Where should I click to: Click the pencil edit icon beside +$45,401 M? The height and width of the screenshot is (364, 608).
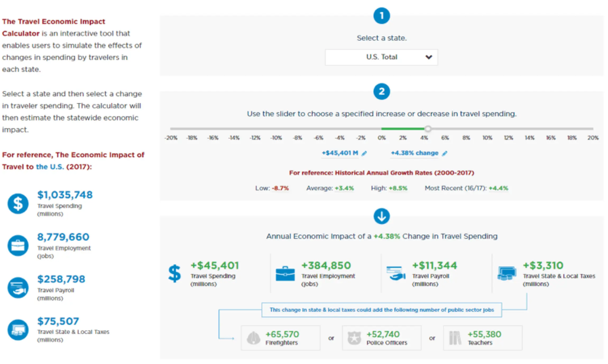(364, 153)
